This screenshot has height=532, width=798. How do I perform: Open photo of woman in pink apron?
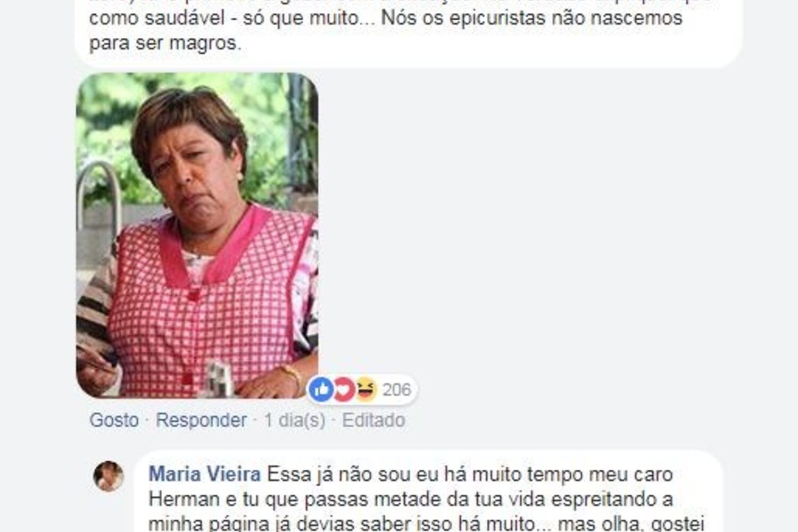click(x=197, y=235)
